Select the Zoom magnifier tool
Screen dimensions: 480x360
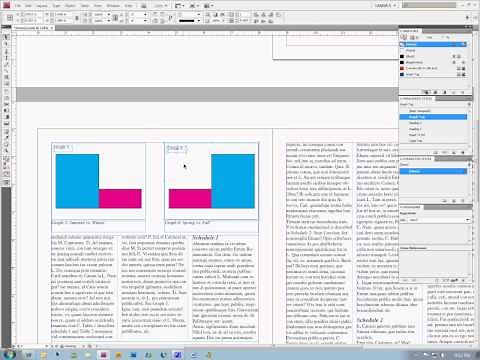[6, 151]
